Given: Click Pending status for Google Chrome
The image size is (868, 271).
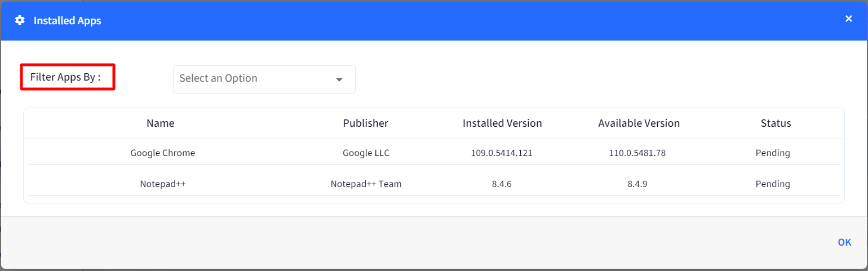Looking at the screenshot, I should coord(773,153).
